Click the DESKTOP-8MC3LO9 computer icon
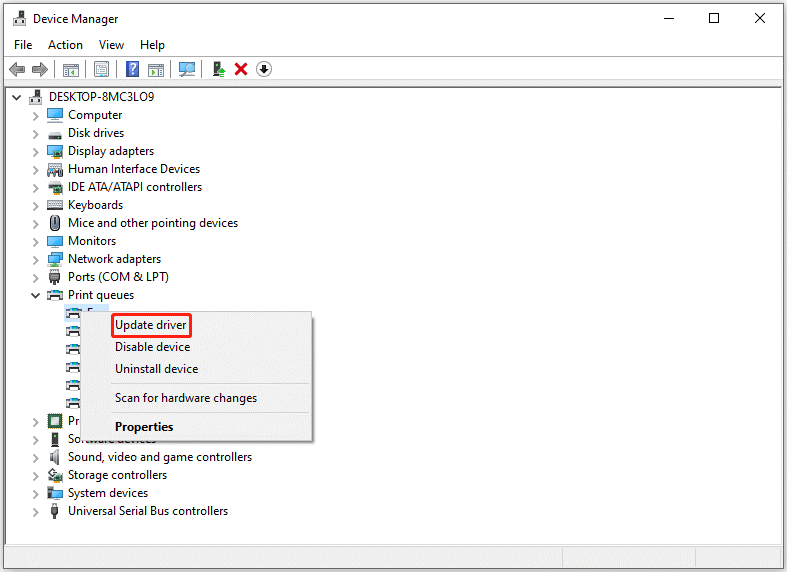 coord(36,97)
